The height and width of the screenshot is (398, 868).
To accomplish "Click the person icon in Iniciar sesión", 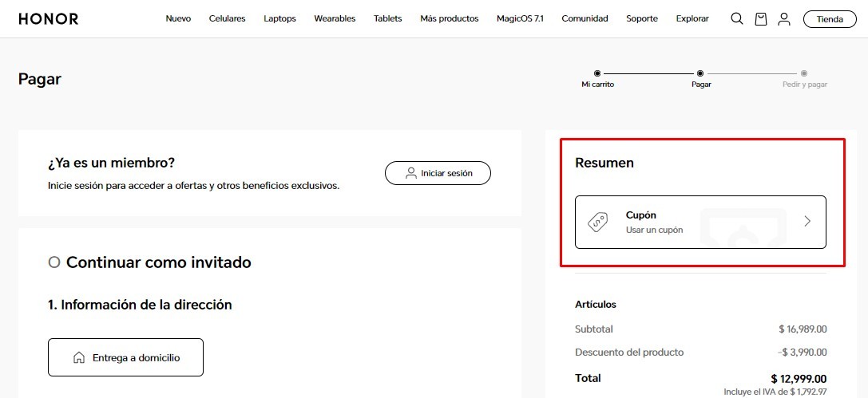I will pyautogui.click(x=411, y=173).
